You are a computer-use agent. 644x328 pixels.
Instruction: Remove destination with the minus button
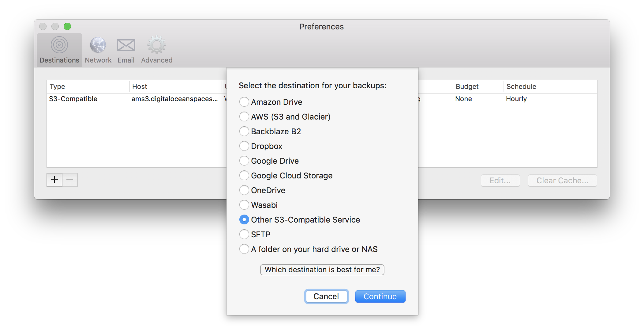70,180
